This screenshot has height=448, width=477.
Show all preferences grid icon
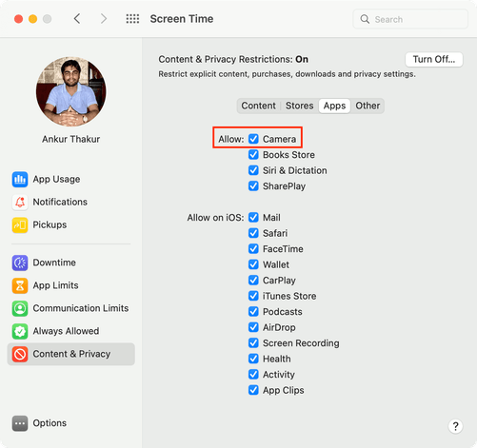click(132, 19)
